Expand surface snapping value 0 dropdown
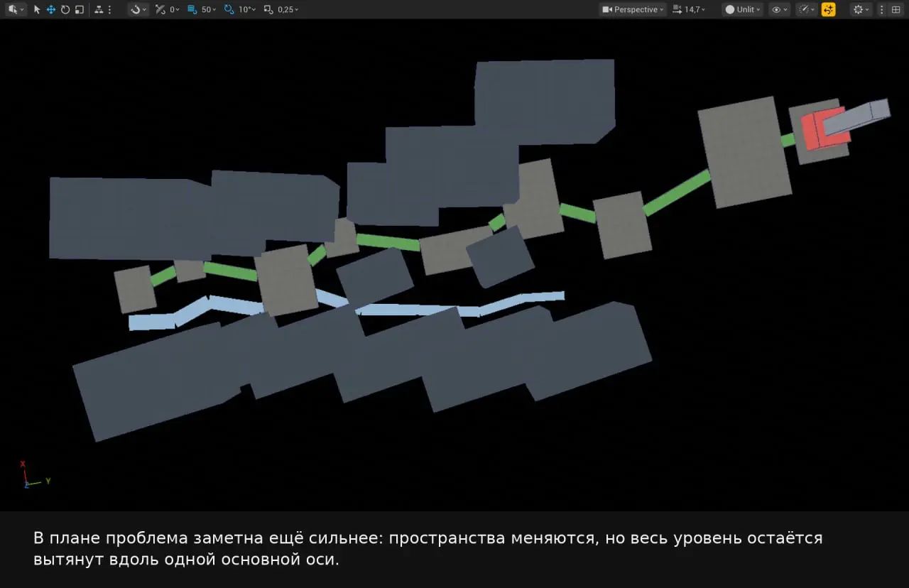The image size is (909, 588). click(175, 9)
